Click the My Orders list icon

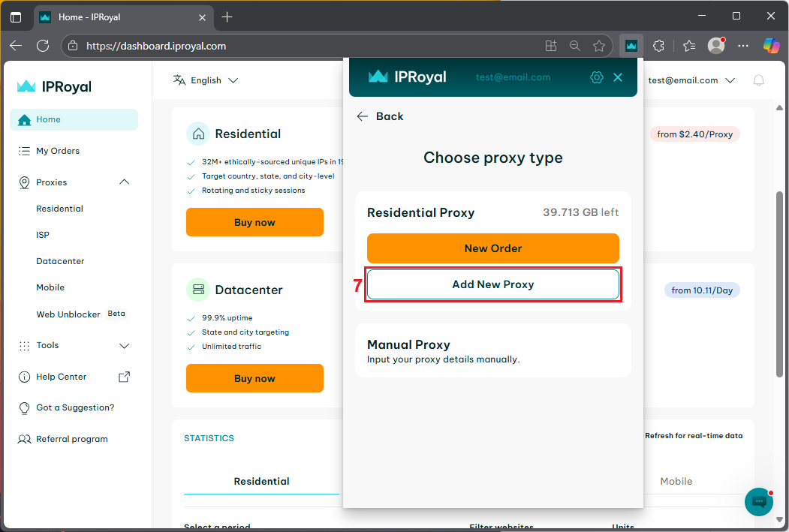24,151
